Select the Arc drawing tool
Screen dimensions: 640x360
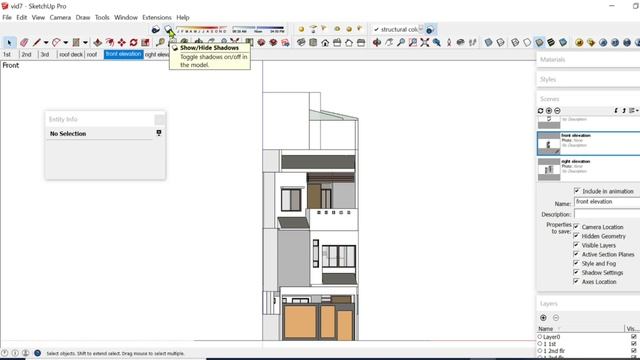(56, 42)
